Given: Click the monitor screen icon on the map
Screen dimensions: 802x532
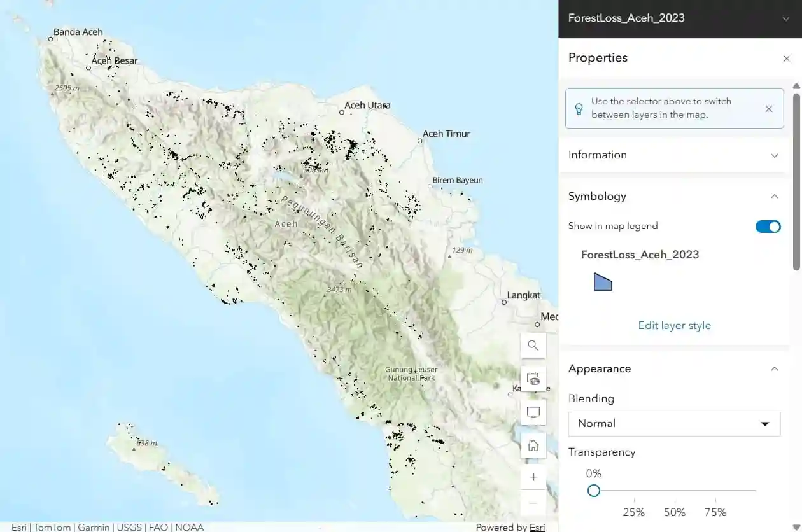Looking at the screenshot, I should [533, 412].
